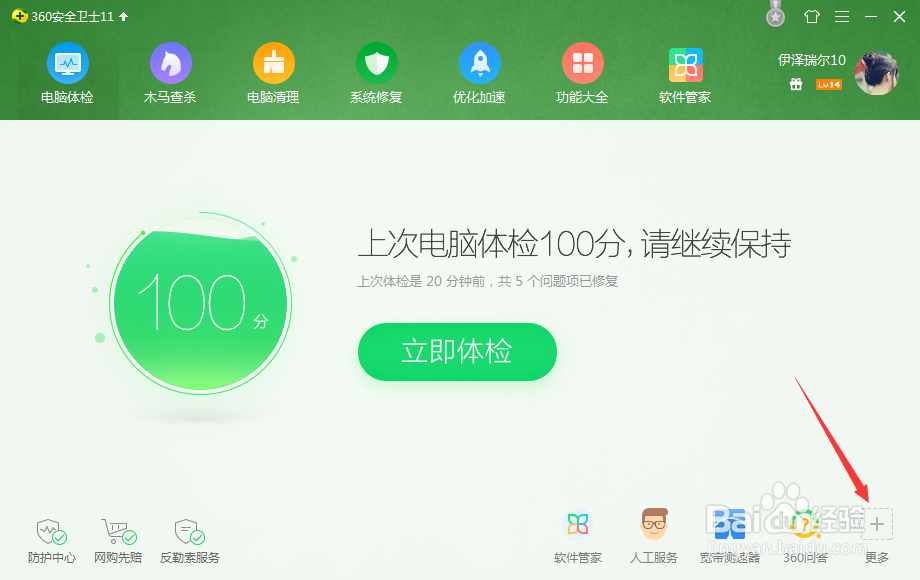Click username 伊泽瑞尔10
This screenshot has height=580, width=920.
[811, 60]
